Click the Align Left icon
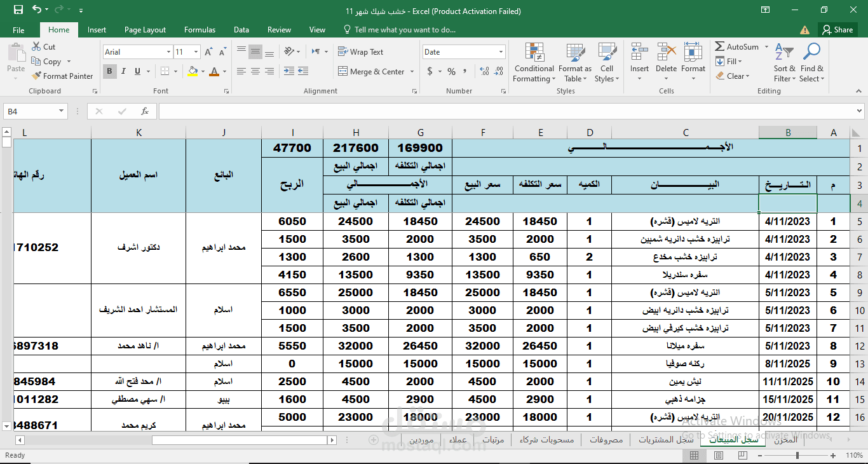Screen dimensions: 868x464 pyautogui.click(x=241, y=71)
